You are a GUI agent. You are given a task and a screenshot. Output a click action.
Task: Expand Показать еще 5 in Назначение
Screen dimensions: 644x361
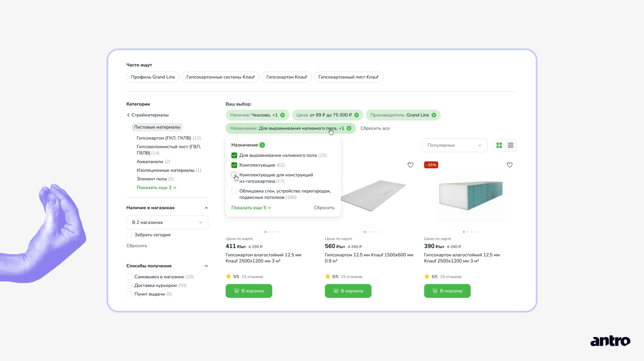click(x=251, y=208)
